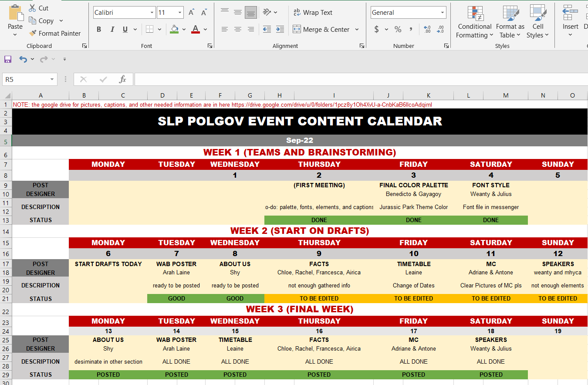Align cell text to the left
The image size is (588, 385).
(225, 29)
